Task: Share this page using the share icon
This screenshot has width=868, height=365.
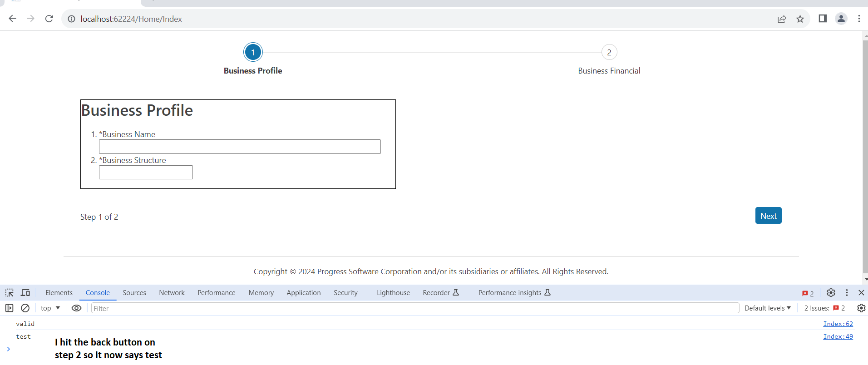Action: pyautogui.click(x=782, y=19)
